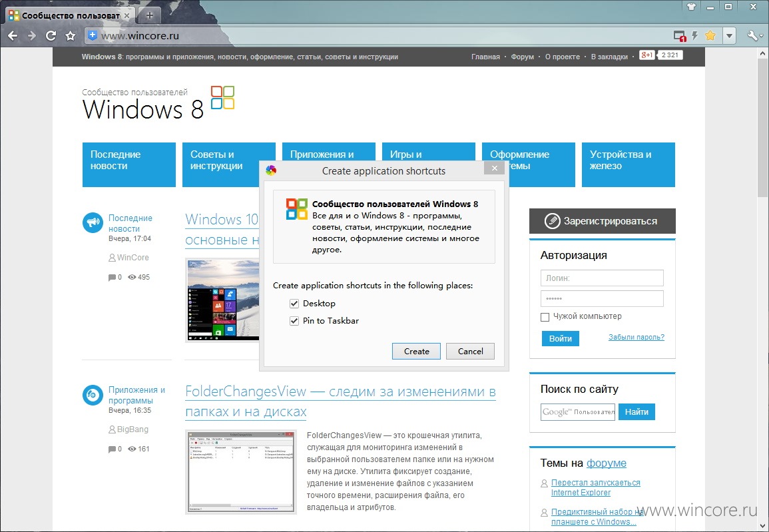769x532 pixels.
Task: Click the user icon next to BigBang
Action: coord(112,429)
